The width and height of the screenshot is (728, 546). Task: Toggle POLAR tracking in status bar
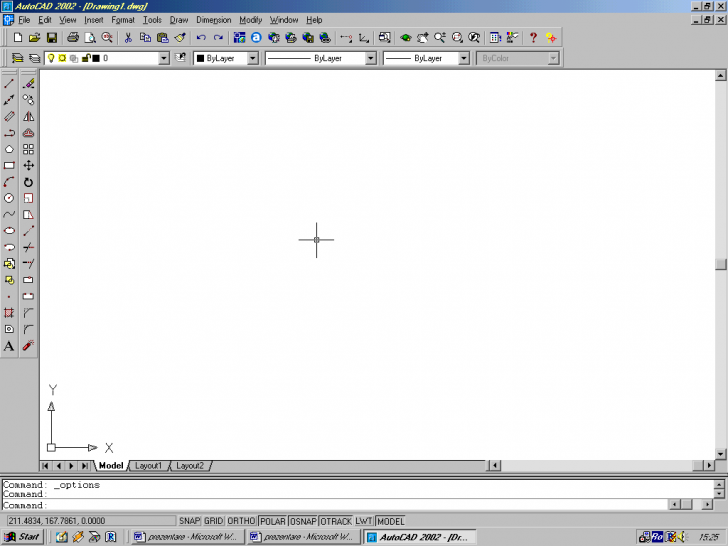pyautogui.click(x=273, y=521)
